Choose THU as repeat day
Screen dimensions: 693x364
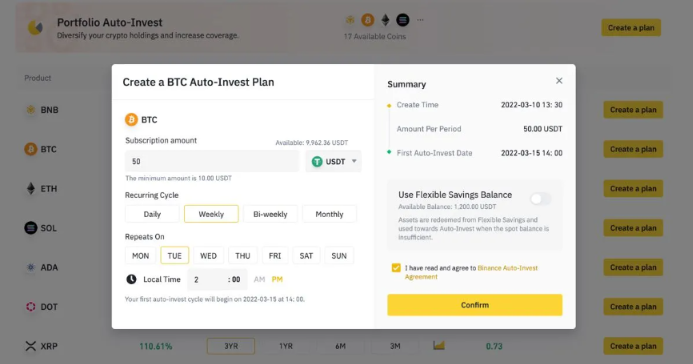(x=243, y=256)
